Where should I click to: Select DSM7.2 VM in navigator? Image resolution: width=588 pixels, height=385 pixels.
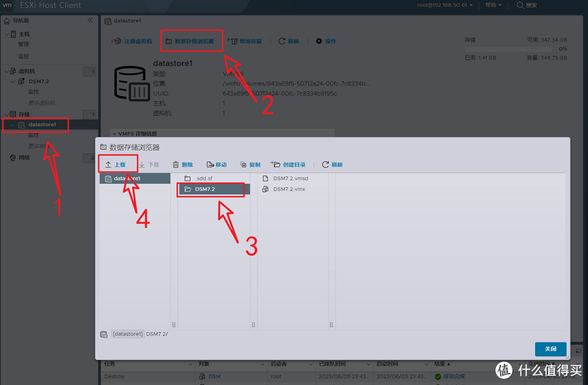[39, 81]
